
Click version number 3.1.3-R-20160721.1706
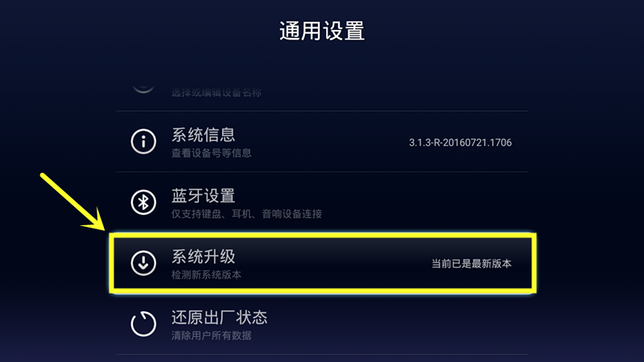coord(460,143)
